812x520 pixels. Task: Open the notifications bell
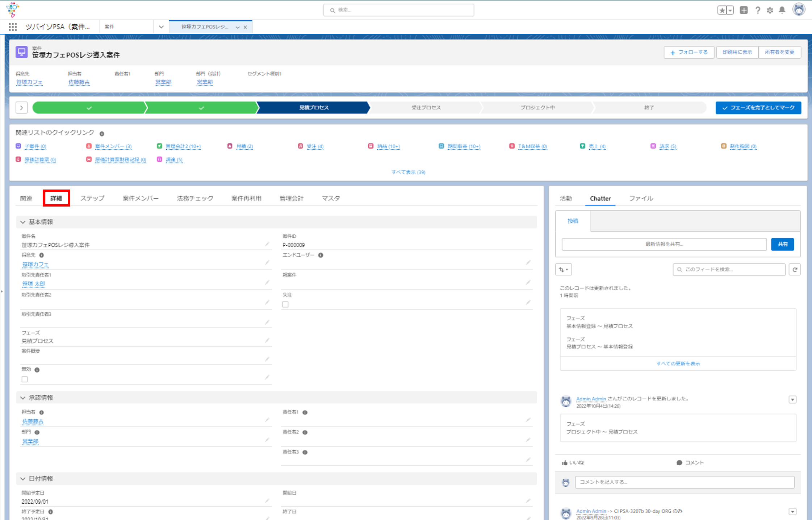click(782, 10)
